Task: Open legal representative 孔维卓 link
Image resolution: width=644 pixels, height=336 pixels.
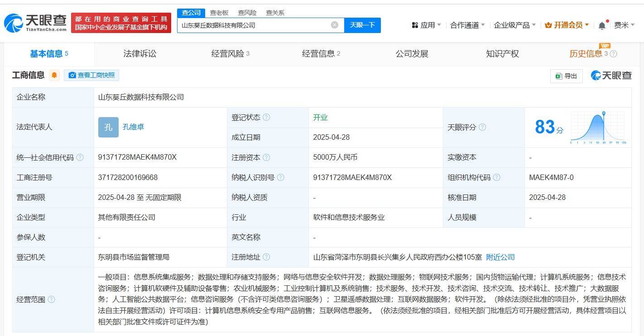Action: pos(133,127)
